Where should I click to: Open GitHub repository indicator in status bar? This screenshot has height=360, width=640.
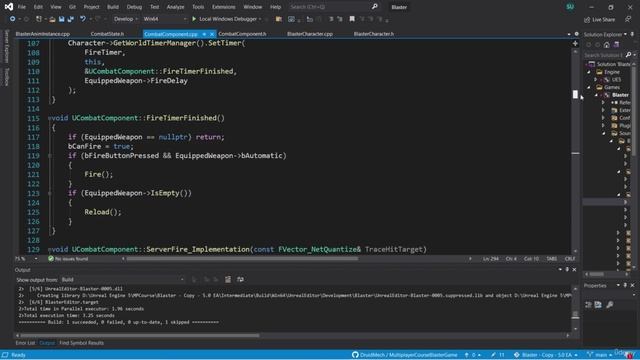[x=405, y=355]
